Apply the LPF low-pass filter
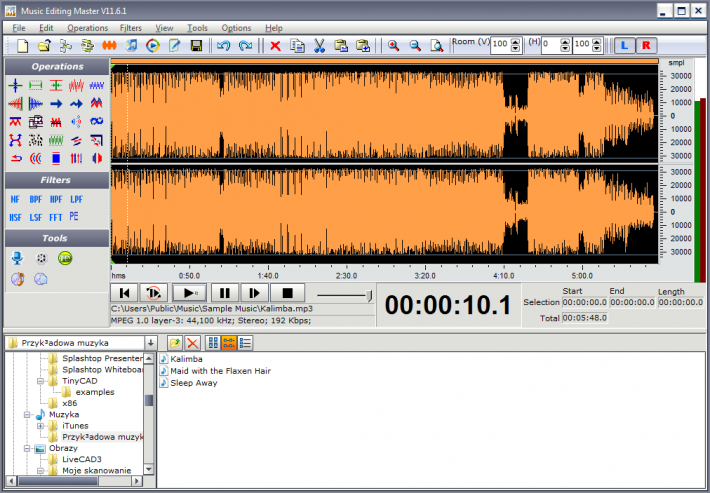This screenshot has width=710, height=493. click(x=76, y=199)
